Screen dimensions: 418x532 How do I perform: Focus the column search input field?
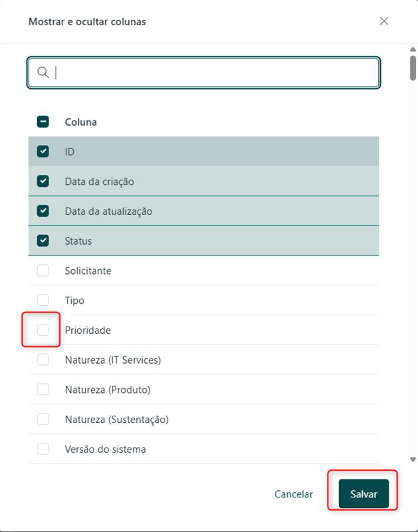click(x=213, y=72)
